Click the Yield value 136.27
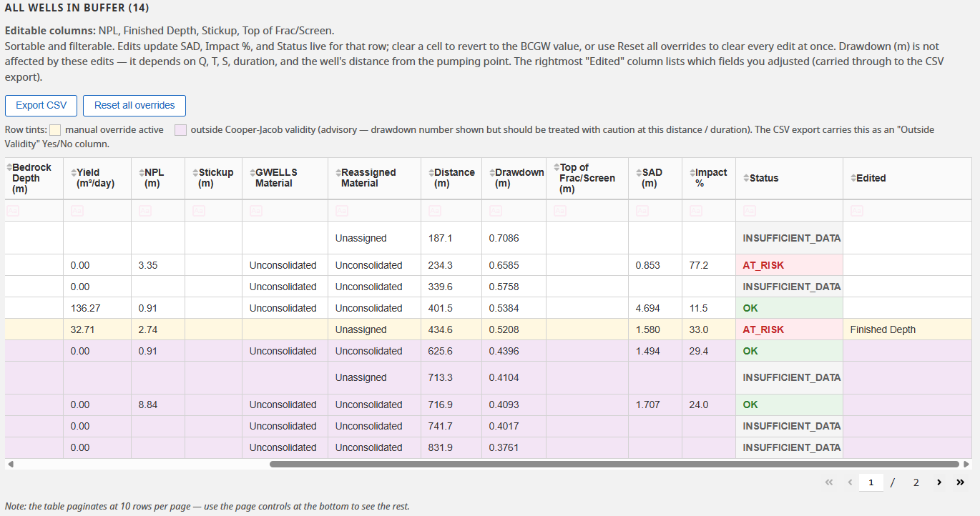The image size is (980, 516). click(84, 308)
